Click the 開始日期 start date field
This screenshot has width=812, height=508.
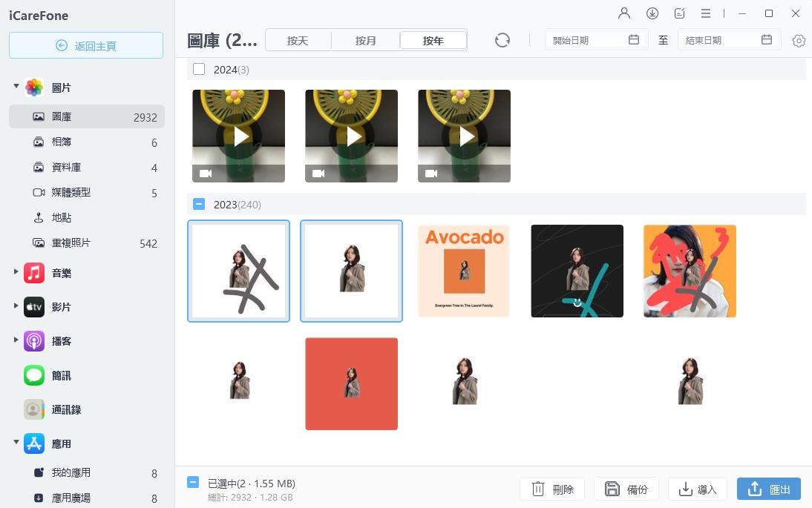click(x=597, y=40)
